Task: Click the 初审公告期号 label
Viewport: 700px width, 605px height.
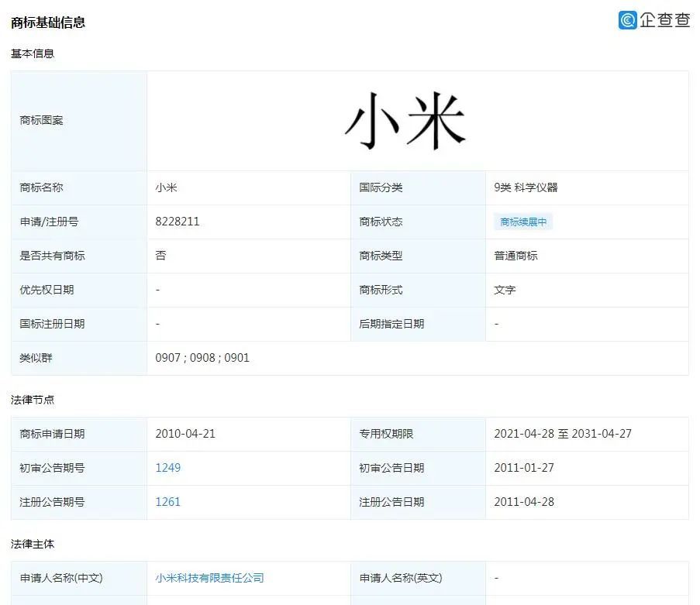Action: pos(52,468)
